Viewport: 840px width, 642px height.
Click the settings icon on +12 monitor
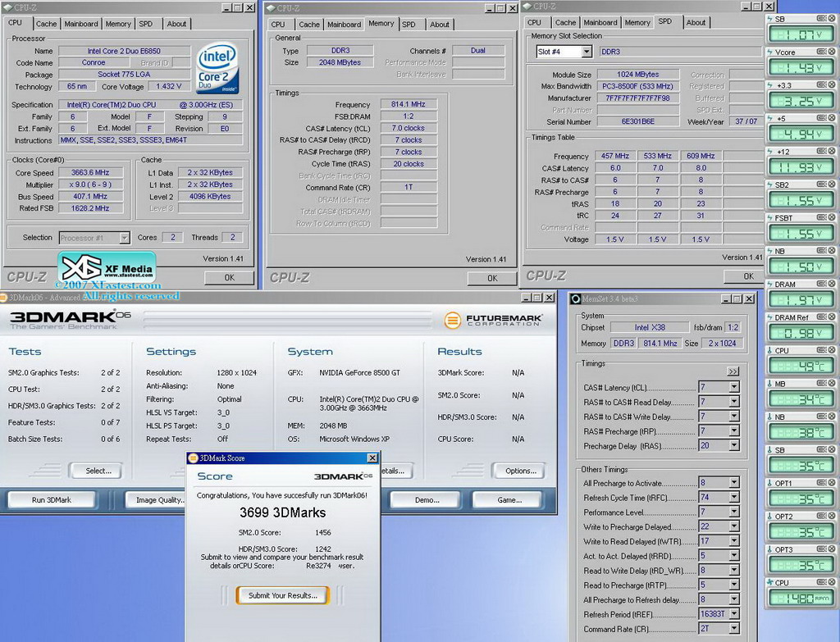click(x=821, y=152)
